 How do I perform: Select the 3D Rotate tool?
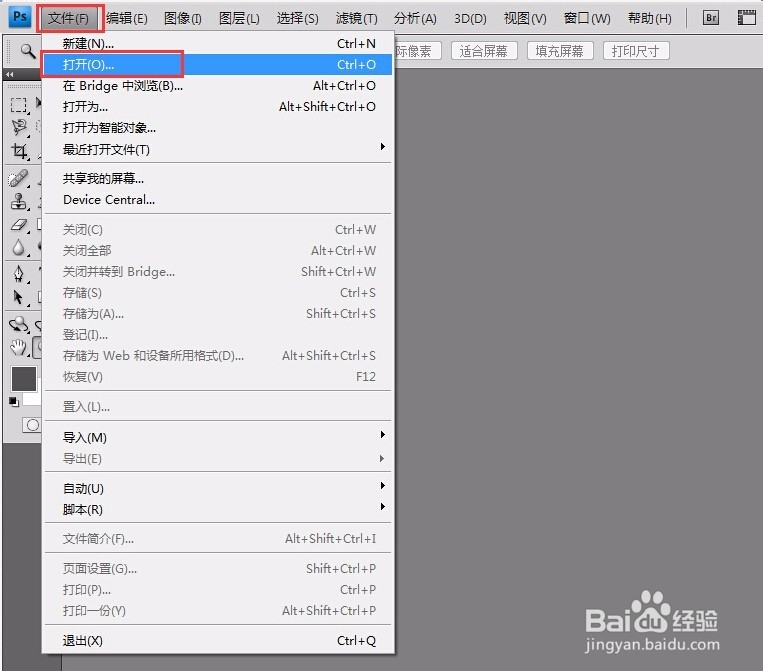coord(19,324)
